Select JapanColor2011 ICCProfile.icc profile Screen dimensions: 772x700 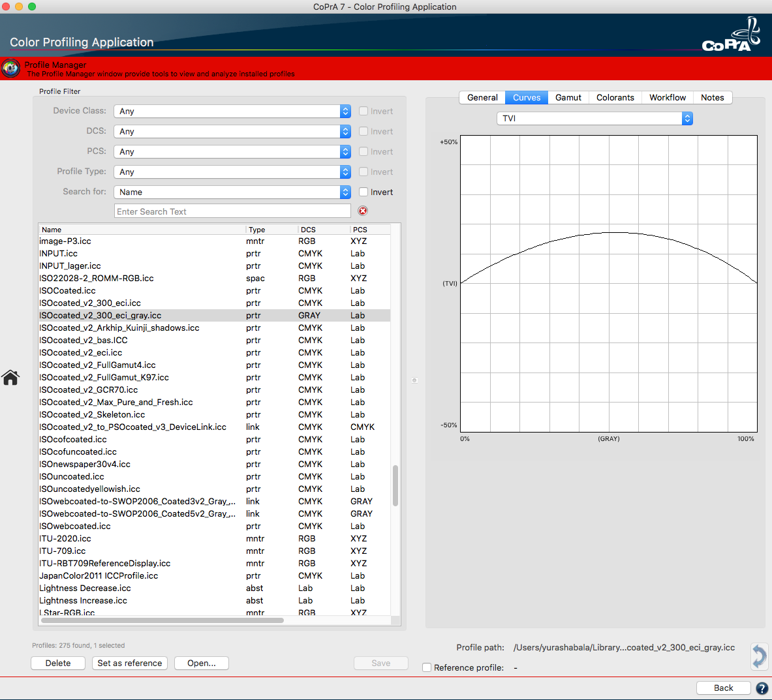[x=215, y=575]
